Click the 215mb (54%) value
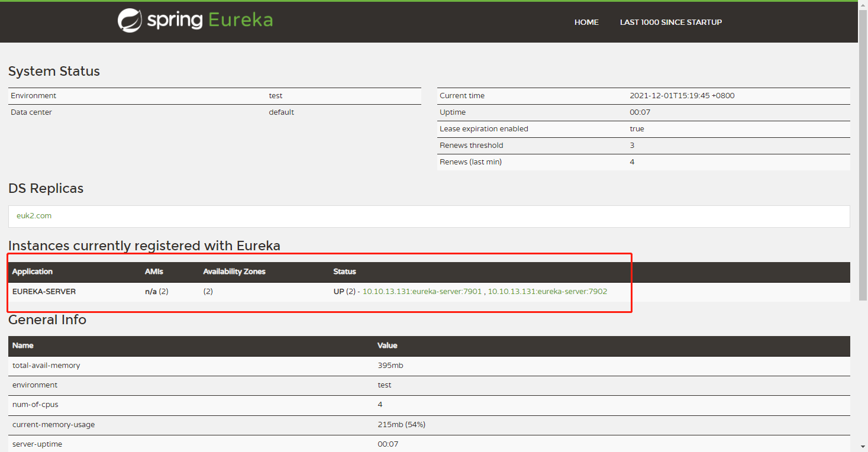 (x=402, y=425)
